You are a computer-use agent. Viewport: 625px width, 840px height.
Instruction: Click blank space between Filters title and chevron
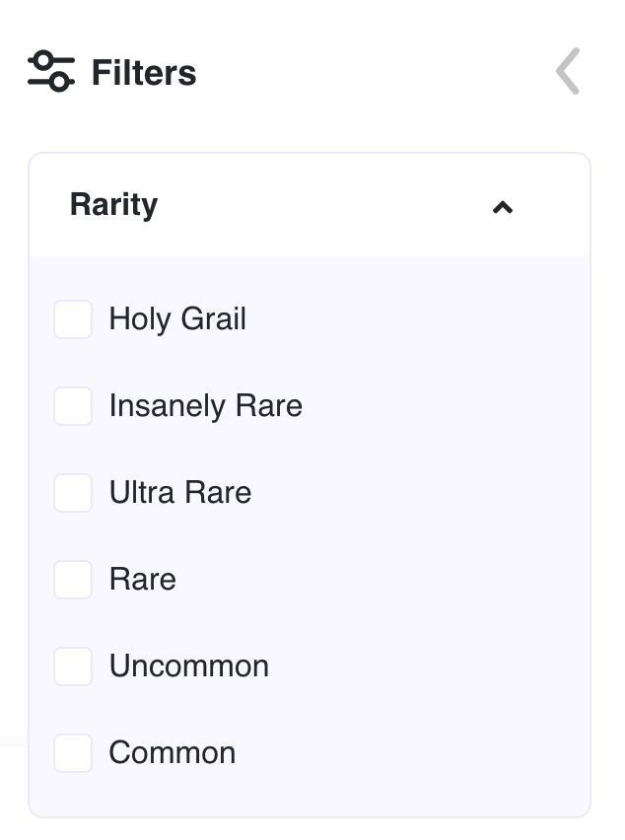375,73
